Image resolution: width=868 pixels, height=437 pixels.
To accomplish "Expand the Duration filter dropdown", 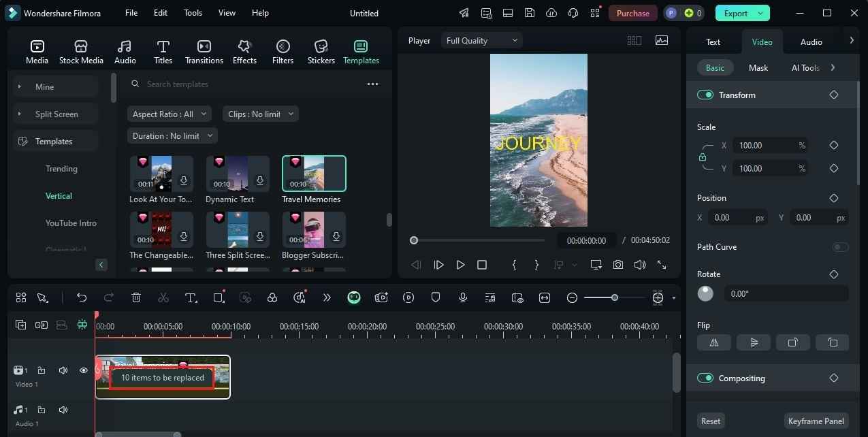I will pyautogui.click(x=172, y=135).
